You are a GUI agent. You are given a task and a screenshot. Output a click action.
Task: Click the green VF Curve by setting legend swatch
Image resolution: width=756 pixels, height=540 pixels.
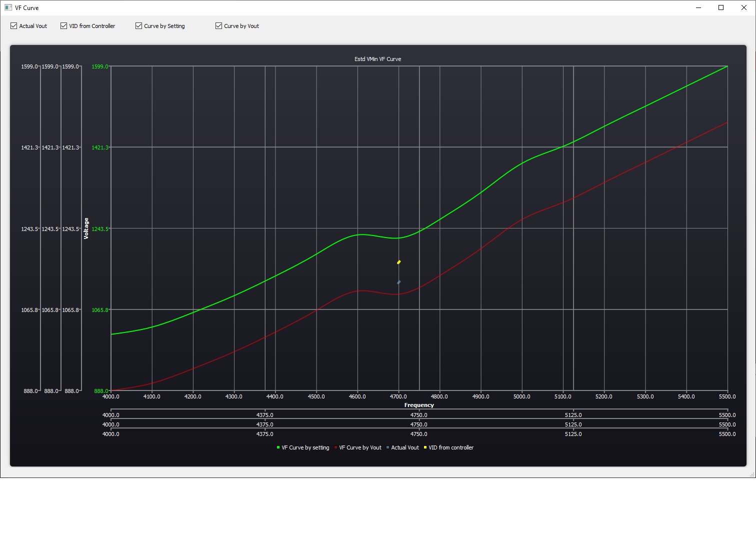[x=277, y=447]
